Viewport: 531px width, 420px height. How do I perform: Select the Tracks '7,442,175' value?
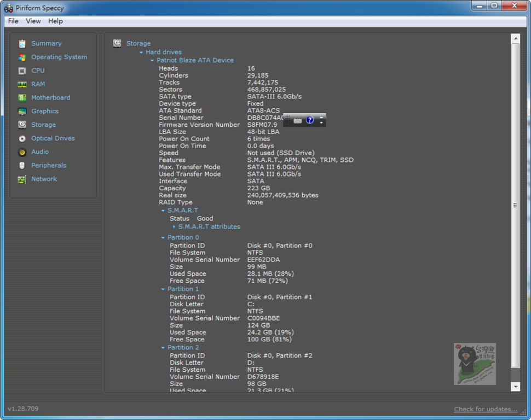(262, 83)
